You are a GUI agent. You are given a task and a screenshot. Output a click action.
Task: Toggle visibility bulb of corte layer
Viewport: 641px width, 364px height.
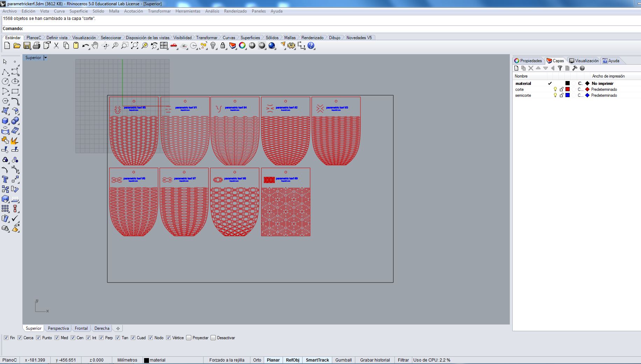[x=555, y=89]
